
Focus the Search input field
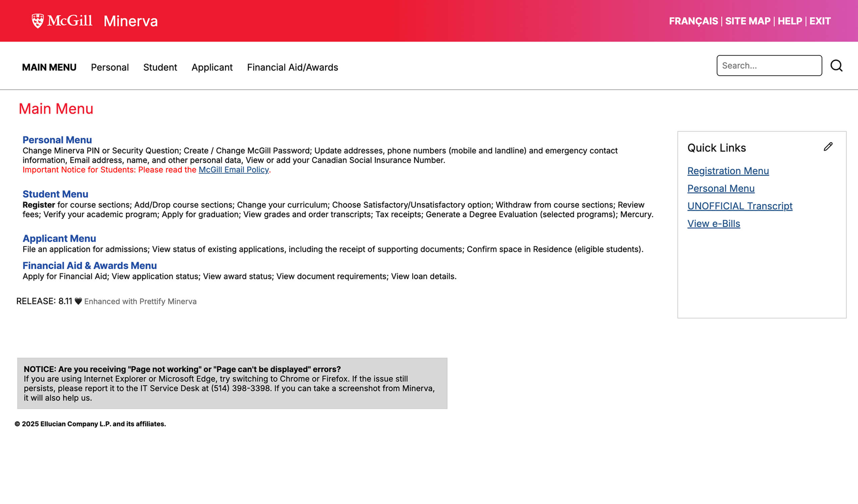click(x=769, y=65)
